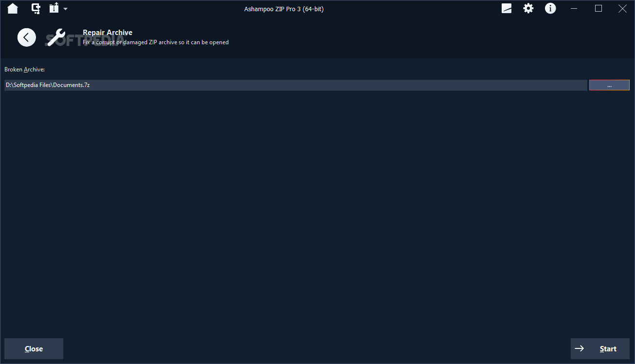Click the create new archive icon
Viewport: 635px width, 364px height.
(x=36, y=8)
